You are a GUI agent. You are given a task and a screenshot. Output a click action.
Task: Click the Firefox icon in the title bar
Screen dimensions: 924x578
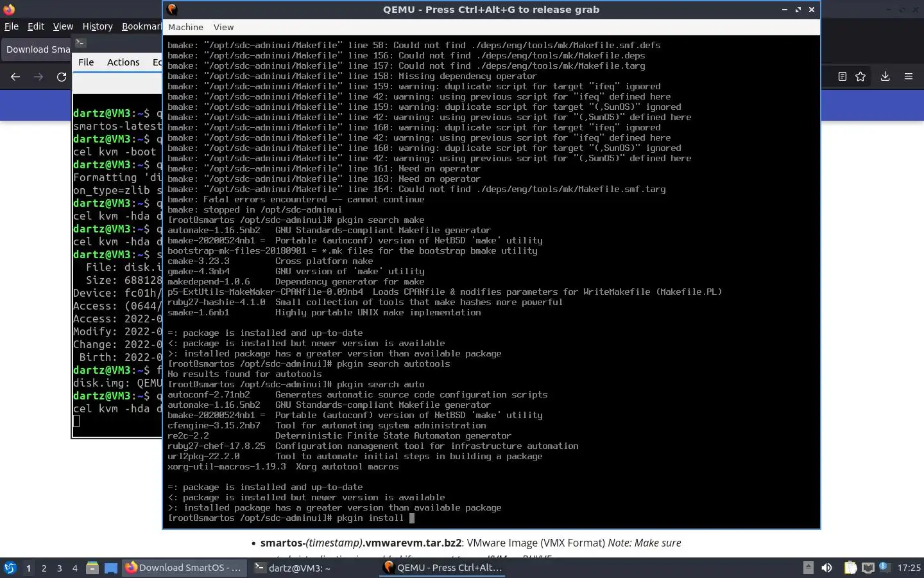click(9, 10)
